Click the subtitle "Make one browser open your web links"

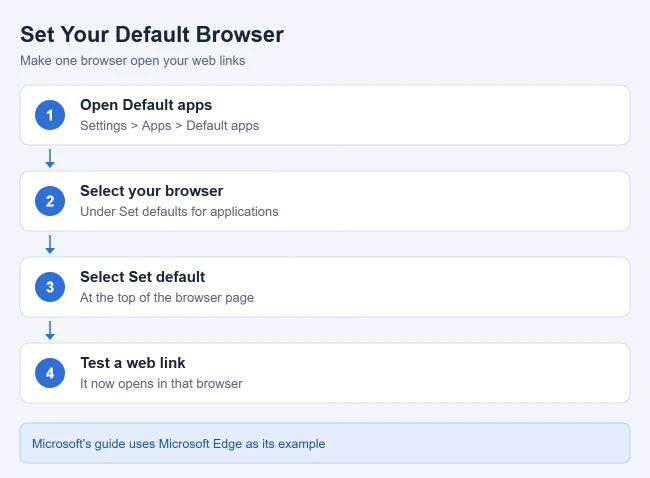click(x=133, y=61)
